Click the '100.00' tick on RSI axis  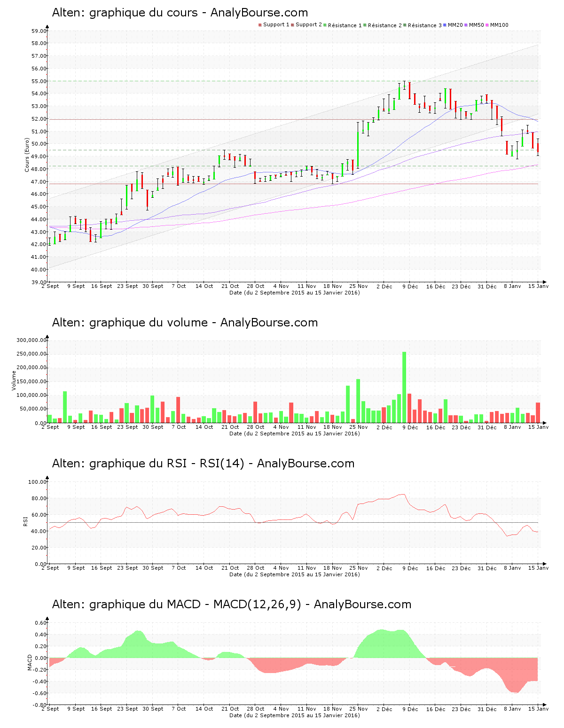(38, 482)
